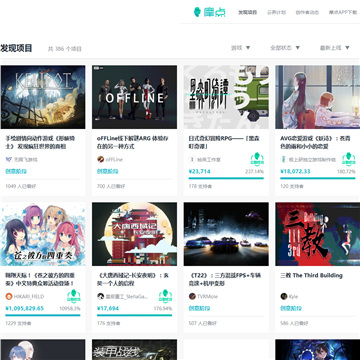Click the green badge on the ¥23,714 card
This screenshot has width=360, height=360.
pos(257,159)
